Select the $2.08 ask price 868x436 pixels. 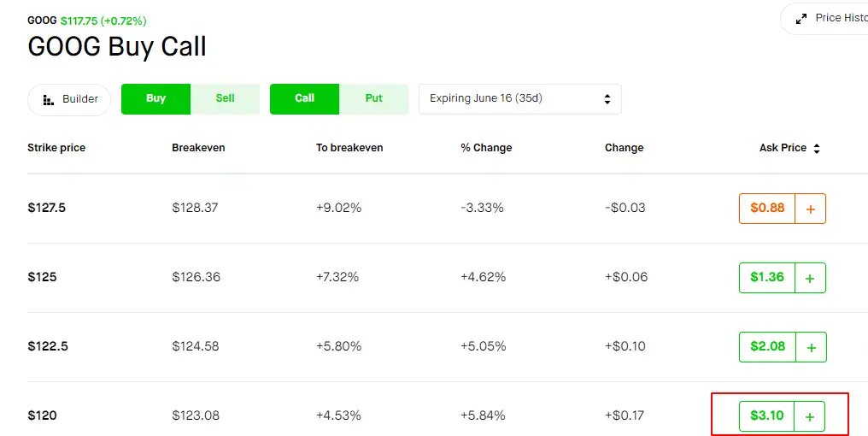[768, 347]
